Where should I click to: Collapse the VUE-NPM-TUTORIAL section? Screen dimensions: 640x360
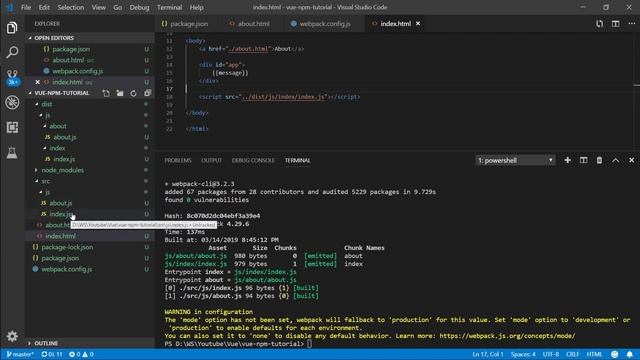pos(30,93)
